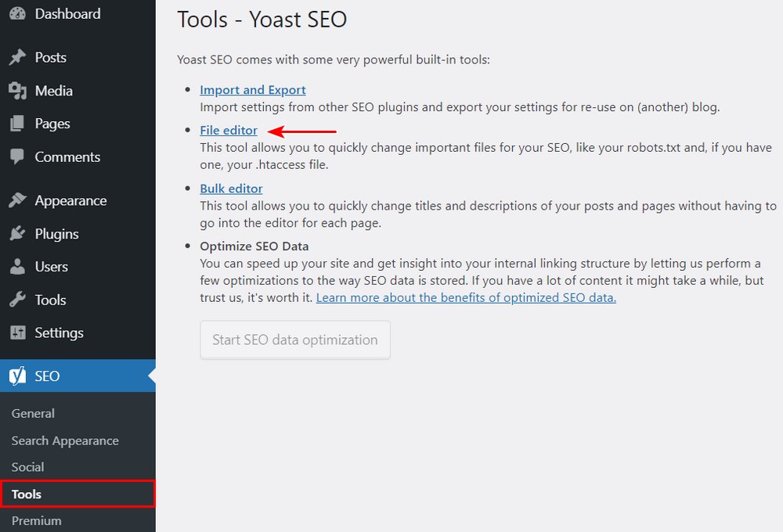Open the Appearance menu label
Viewport: 783px width, 532px height.
[x=71, y=200]
